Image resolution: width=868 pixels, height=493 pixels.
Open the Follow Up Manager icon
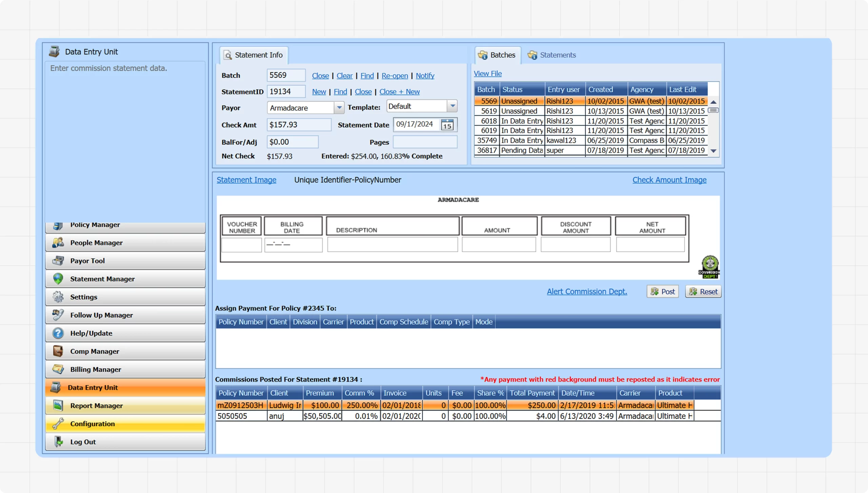pyautogui.click(x=58, y=315)
